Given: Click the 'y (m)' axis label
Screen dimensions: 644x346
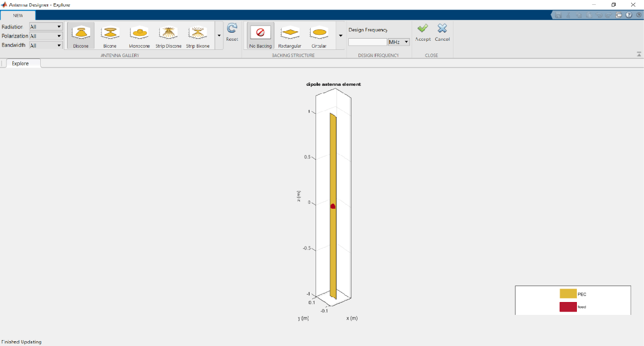Looking at the screenshot, I should 303,318.
